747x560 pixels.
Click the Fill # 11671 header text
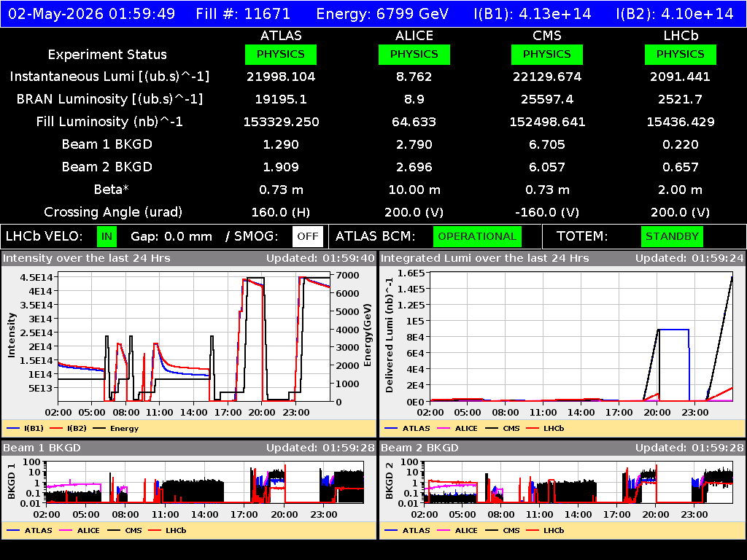tap(243, 14)
